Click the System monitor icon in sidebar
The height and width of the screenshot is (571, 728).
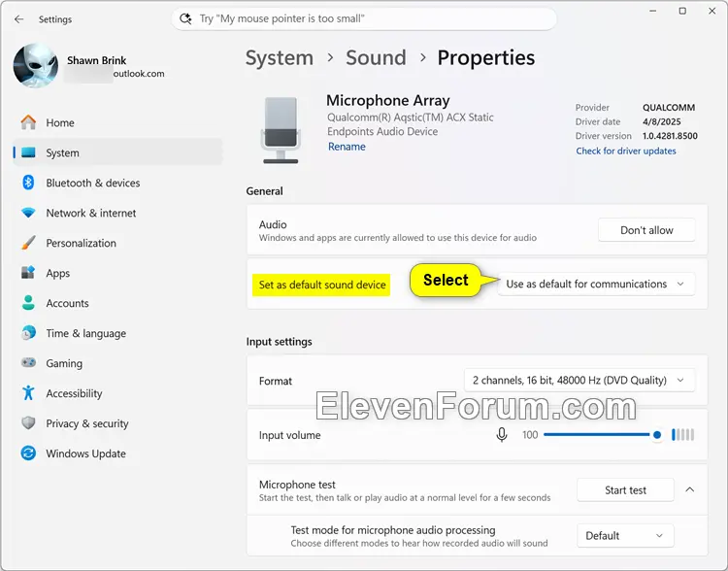[28, 152]
